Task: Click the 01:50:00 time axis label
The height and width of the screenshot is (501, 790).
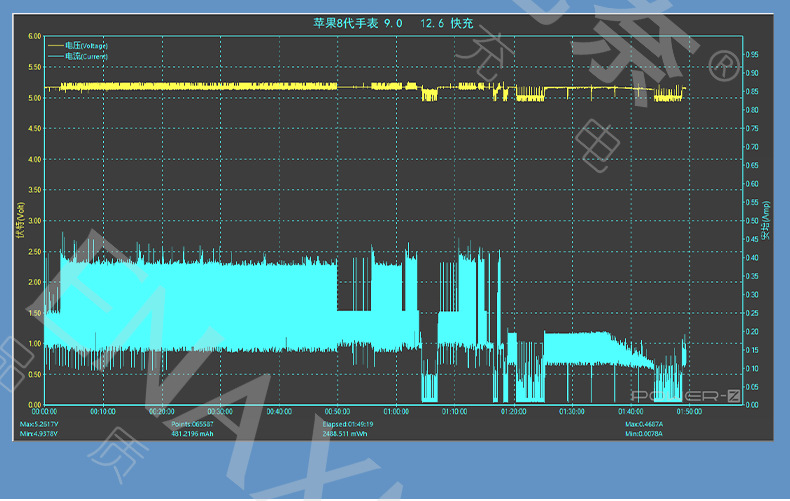Action: tap(689, 412)
